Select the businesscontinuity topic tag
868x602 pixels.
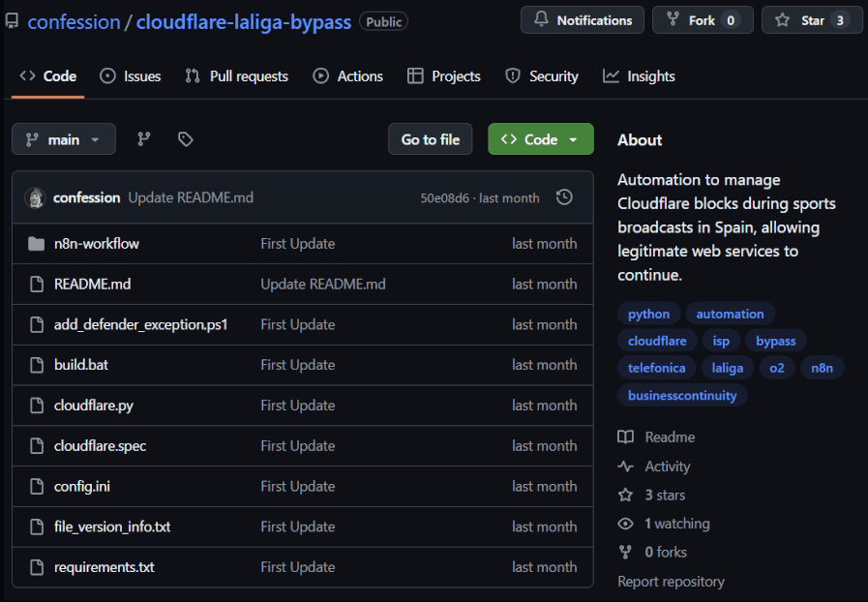pos(682,396)
